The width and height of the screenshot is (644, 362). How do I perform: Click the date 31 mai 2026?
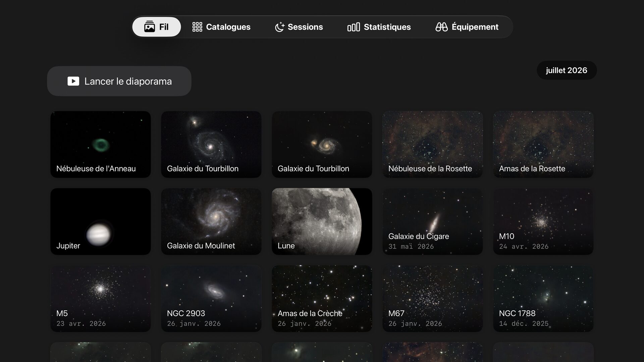point(411,246)
